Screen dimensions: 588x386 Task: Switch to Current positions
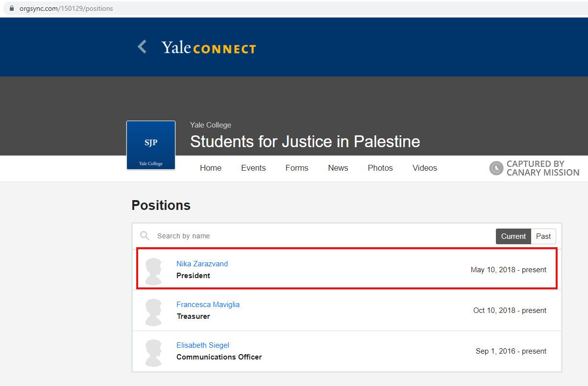click(x=513, y=236)
